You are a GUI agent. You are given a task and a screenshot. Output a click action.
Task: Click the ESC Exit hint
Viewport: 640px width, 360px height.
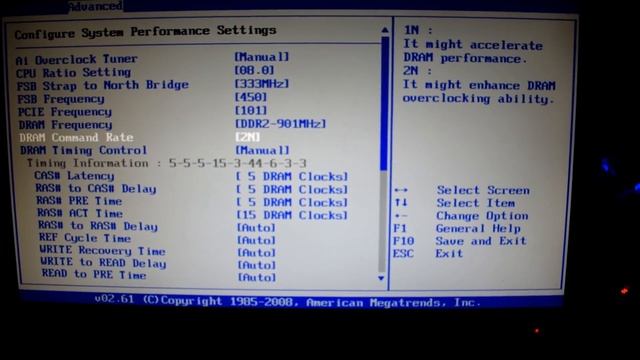click(428, 253)
